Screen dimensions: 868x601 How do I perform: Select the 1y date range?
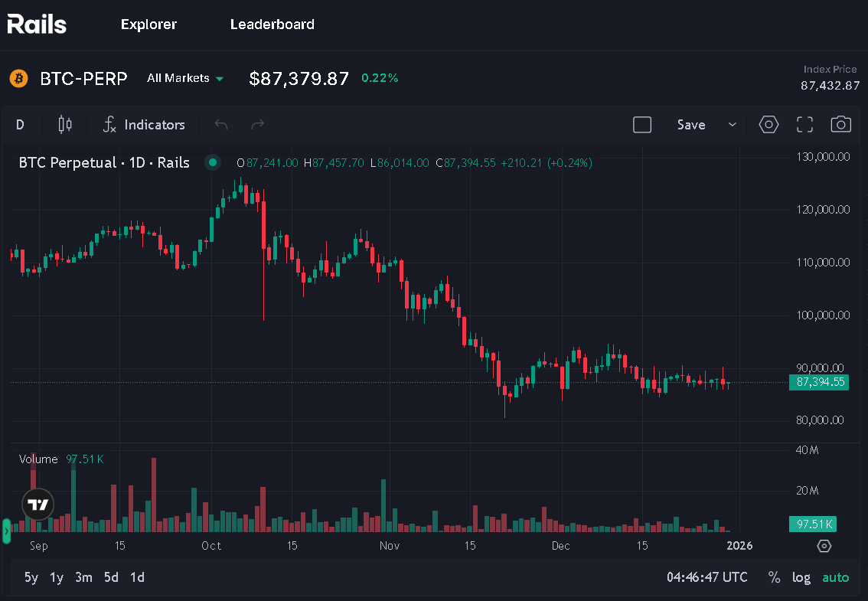[x=57, y=578]
